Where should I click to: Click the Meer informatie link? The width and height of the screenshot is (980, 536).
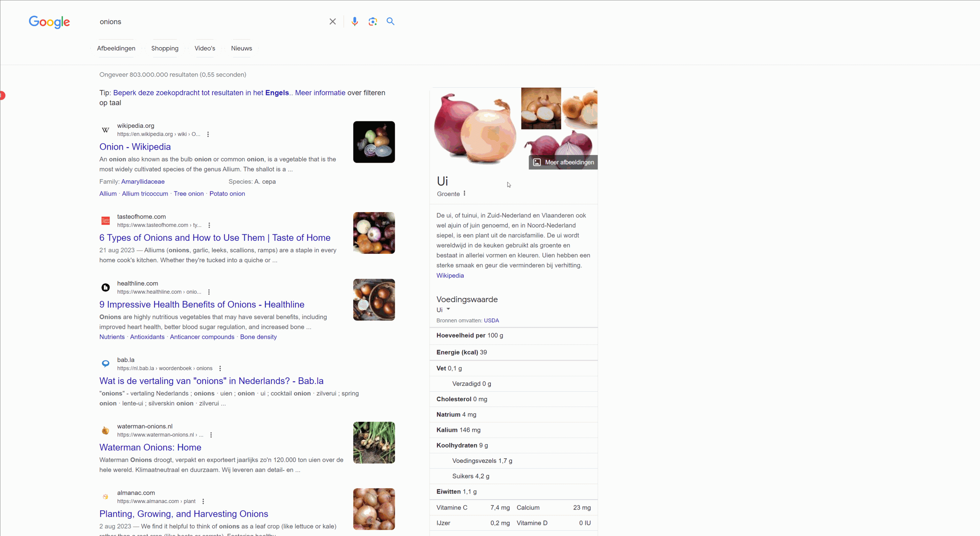pyautogui.click(x=320, y=93)
